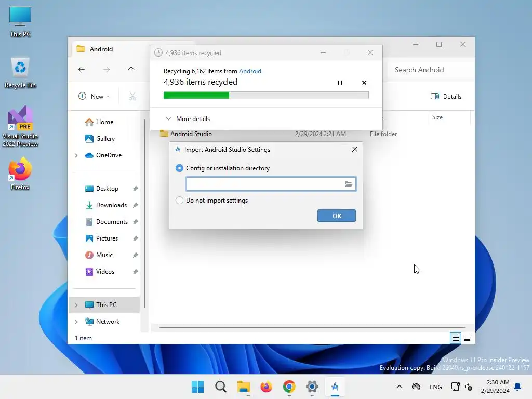
Task: Show hidden system tray icons
Action: point(400,387)
